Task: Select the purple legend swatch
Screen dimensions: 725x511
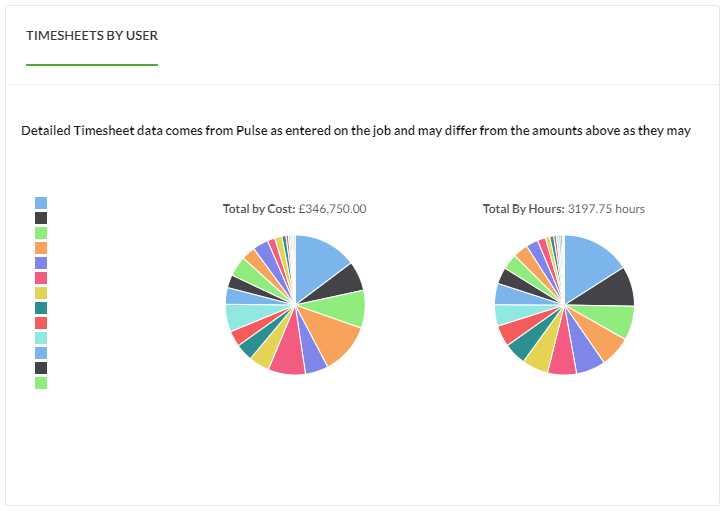Action: click(41, 263)
